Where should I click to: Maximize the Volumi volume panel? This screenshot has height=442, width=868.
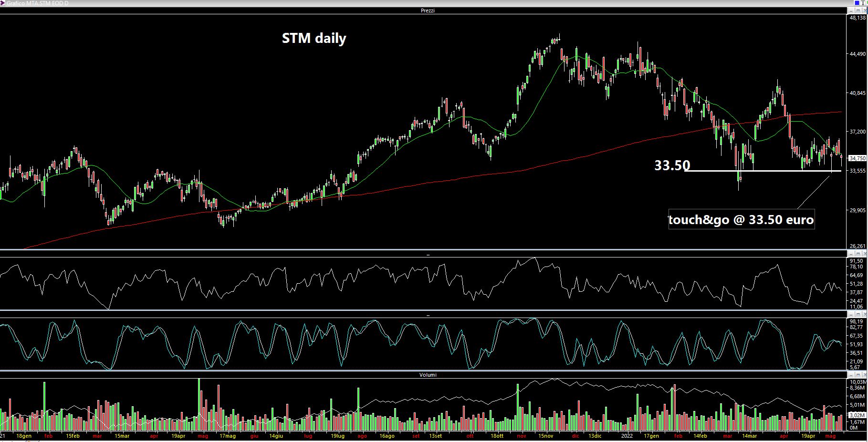(858, 374)
